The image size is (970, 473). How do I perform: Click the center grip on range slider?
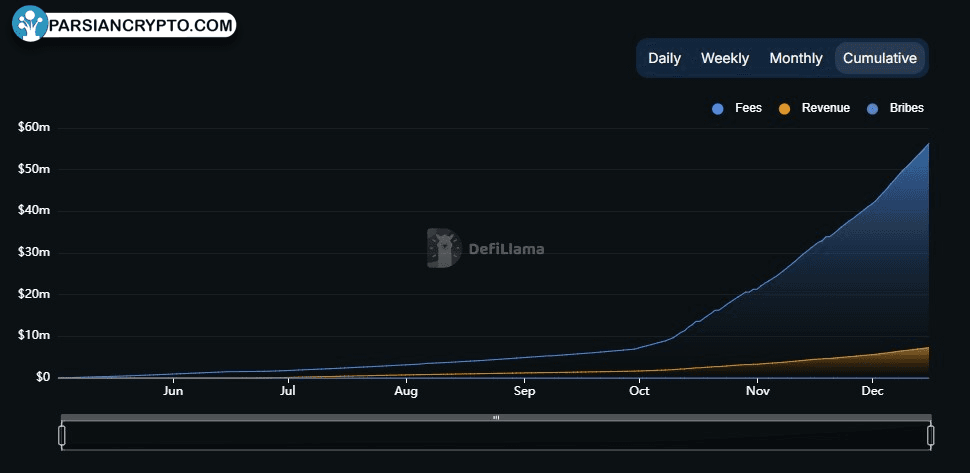[x=496, y=418]
